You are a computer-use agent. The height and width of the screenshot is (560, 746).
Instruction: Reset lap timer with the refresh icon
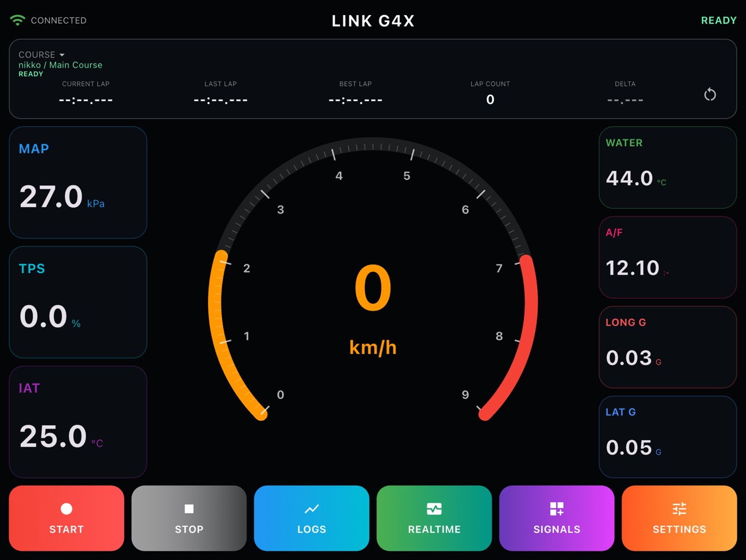pyautogui.click(x=710, y=95)
